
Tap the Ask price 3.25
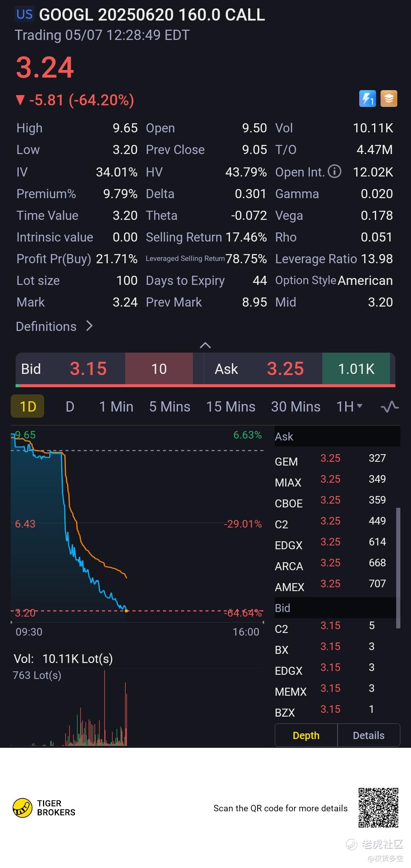[x=285, y=369]
